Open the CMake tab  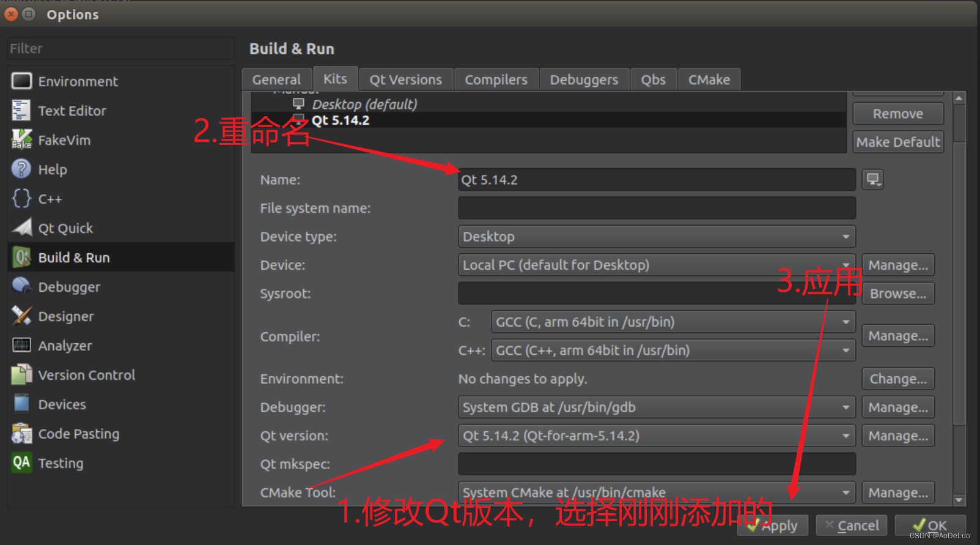click(x=709, y=80)
